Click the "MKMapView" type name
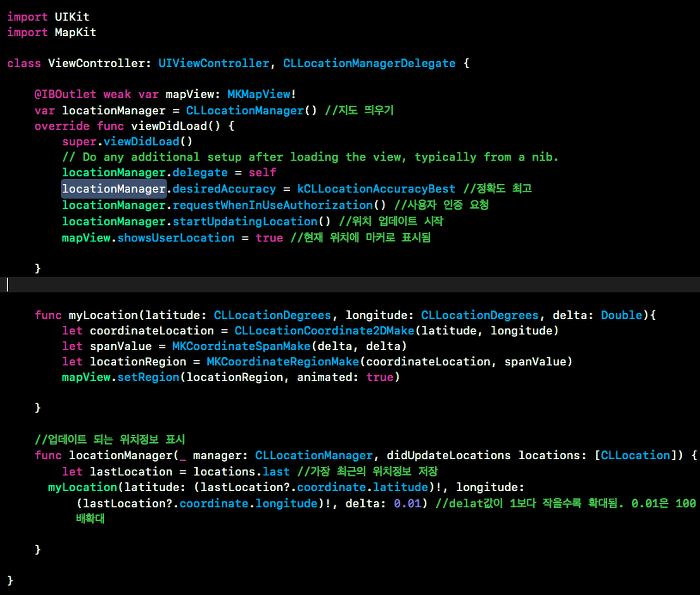 (x=259, y=95)
